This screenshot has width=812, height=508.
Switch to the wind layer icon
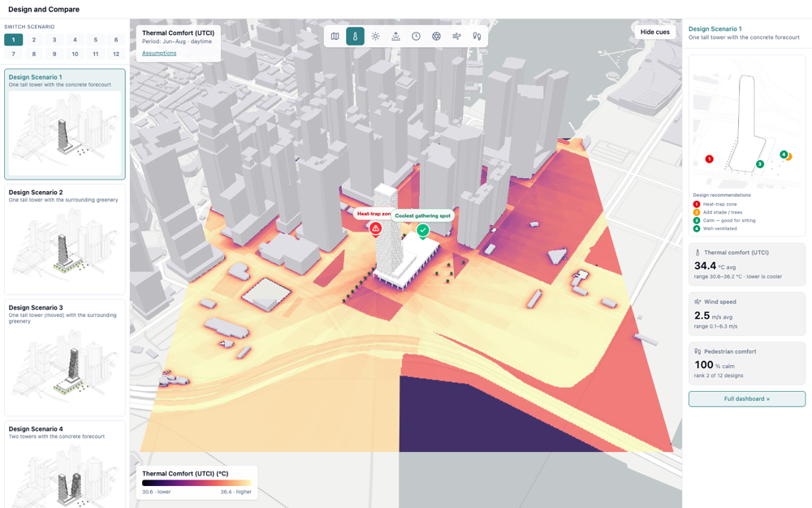click(x=456, y=37)
